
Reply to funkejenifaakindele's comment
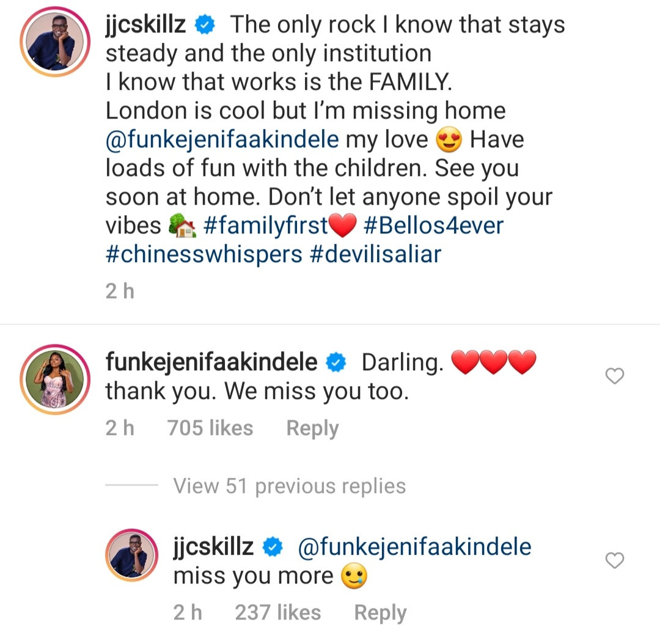point(312,428)
